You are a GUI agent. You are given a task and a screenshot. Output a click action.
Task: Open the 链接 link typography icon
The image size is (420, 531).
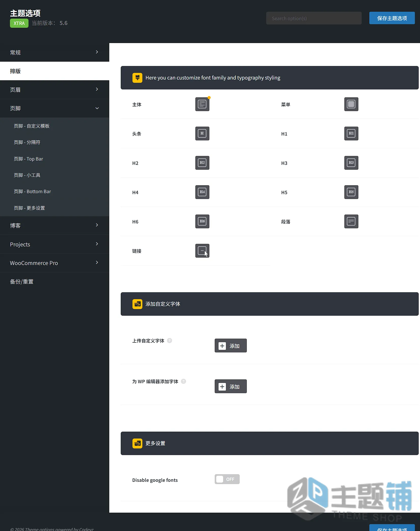202,251
